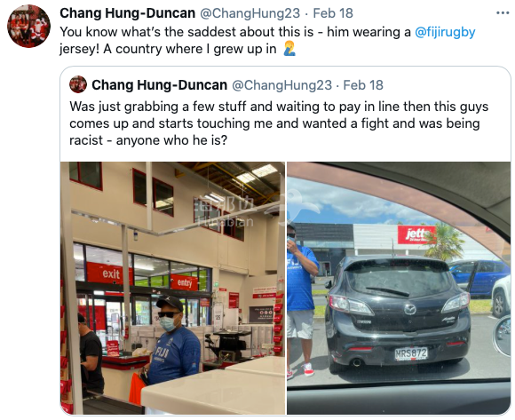Open the Feb 18 timestamp of the main tweet
The width and height of the screenshot is (515, 420).
click(333, 13)
